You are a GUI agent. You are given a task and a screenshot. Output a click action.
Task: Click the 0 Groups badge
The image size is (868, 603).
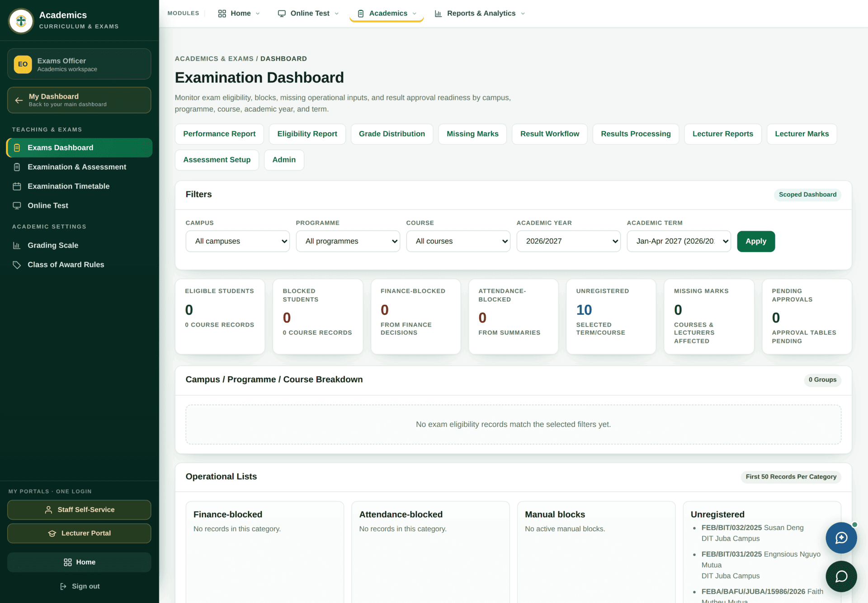[x=822, y=380]
